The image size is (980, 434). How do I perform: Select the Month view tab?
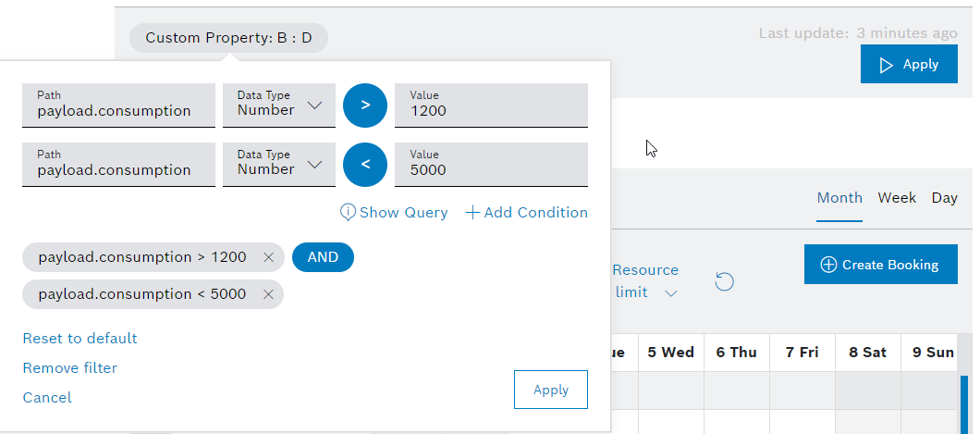[x=839, y=198]
